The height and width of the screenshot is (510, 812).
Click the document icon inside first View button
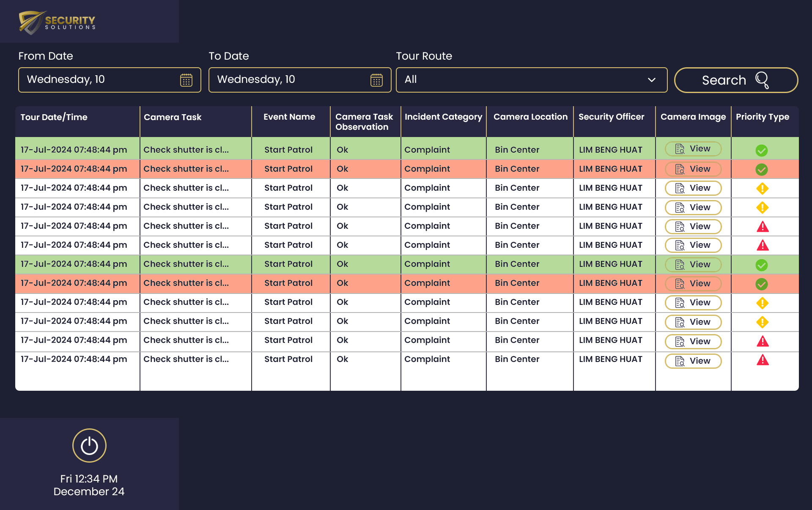(680, 149)
